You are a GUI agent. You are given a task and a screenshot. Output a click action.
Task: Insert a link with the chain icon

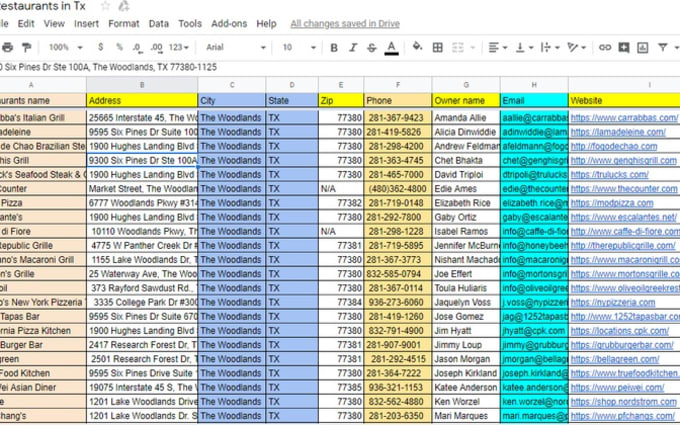(605, 47)
